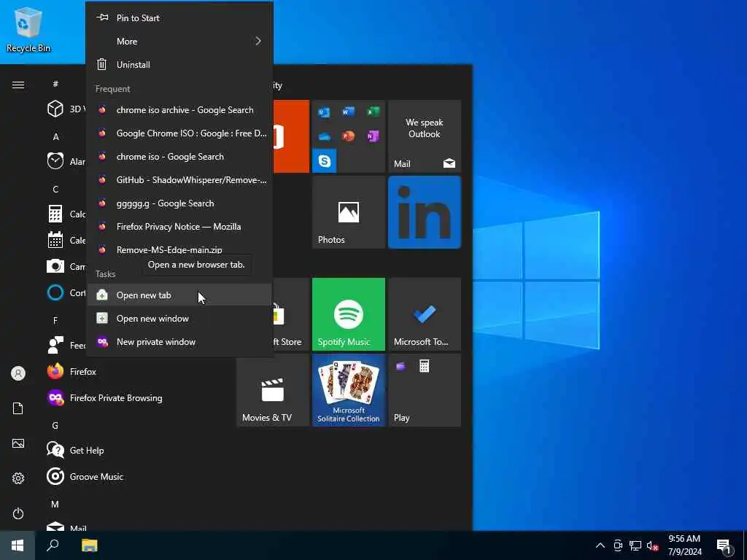747x560 pixels.
Task: Open Firefox Privacy Notice — Mozilla entry
Action: [179, 227]
